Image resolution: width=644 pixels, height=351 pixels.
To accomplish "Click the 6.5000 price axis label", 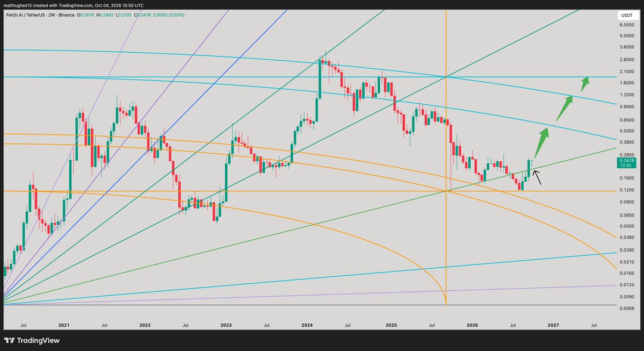I will (x=627, y=25).
